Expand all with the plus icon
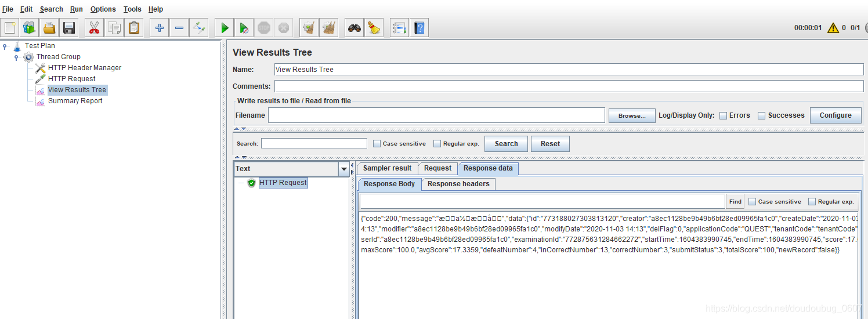Viewport: 868px width, 319px height. click(159, 27)
